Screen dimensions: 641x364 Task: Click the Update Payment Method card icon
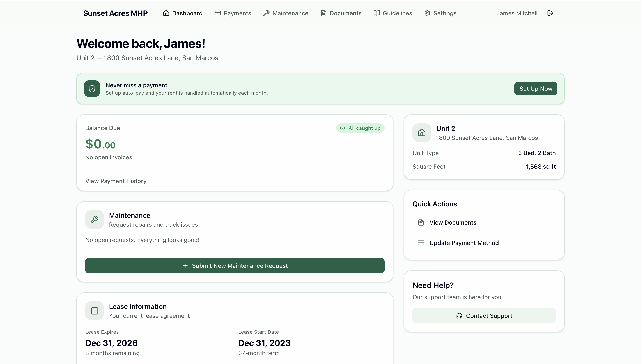[x=421, y=243]
